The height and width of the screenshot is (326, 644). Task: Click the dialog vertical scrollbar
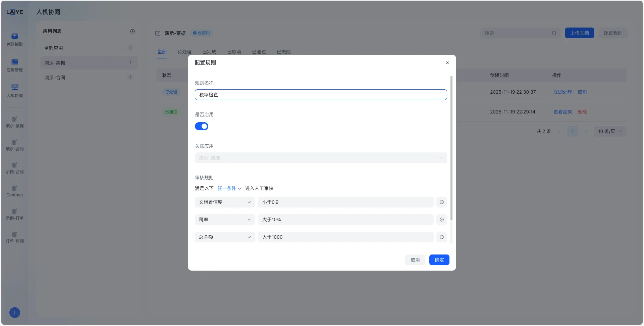(451, 148)
